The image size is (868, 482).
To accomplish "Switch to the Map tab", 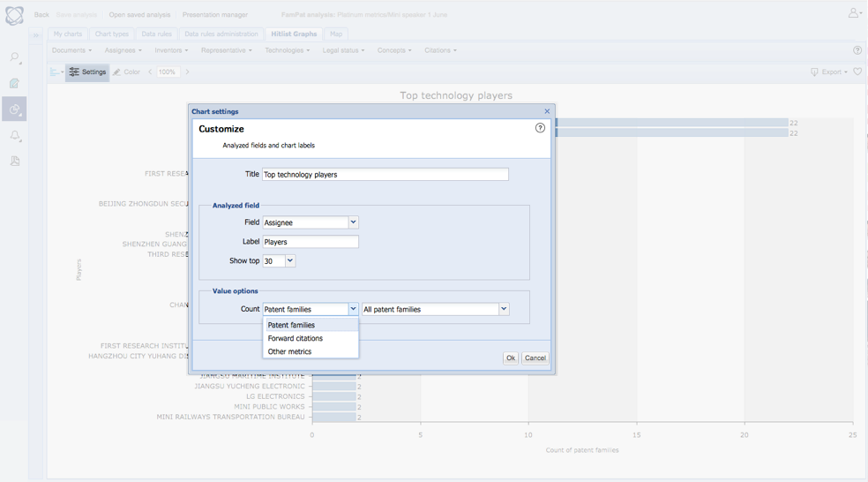I will click(336, 34).
